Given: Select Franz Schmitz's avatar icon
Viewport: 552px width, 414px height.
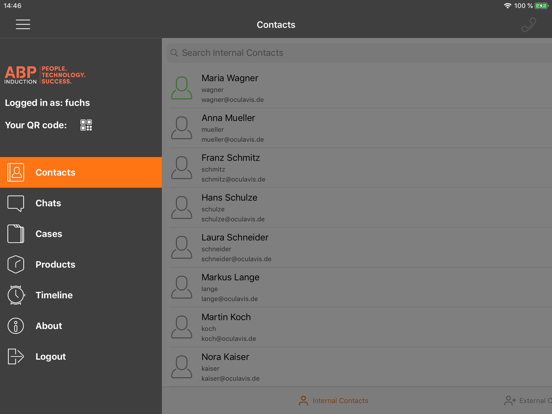Looking at the screenshot, I should coord(182,168).
